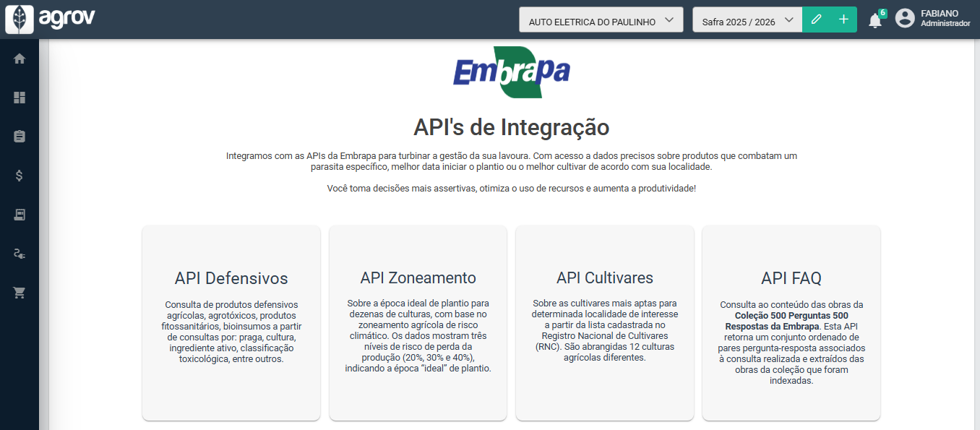The height and width of the screenshot is (430, 980).
Task: Open the plug integrations sidebar icon
Action: pos(20,254)
